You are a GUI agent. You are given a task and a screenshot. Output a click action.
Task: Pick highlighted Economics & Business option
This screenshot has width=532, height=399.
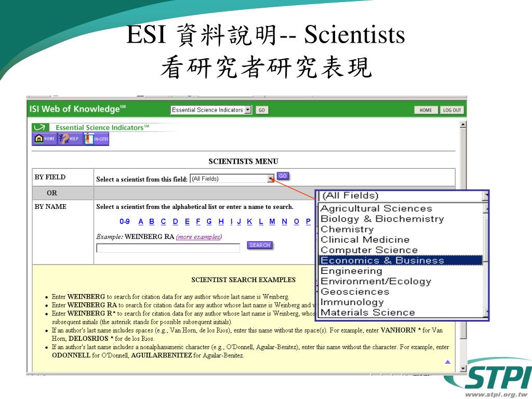401,260
